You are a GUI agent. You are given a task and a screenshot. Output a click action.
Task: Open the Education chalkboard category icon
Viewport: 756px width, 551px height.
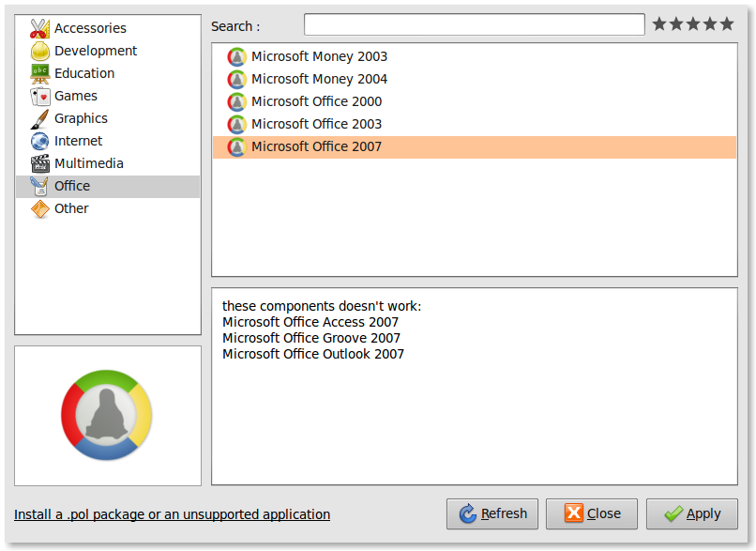(x=38, y=73)
